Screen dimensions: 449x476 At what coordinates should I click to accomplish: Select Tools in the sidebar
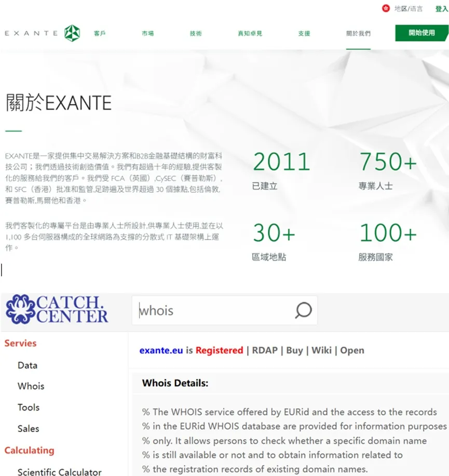tap(29, 407)
